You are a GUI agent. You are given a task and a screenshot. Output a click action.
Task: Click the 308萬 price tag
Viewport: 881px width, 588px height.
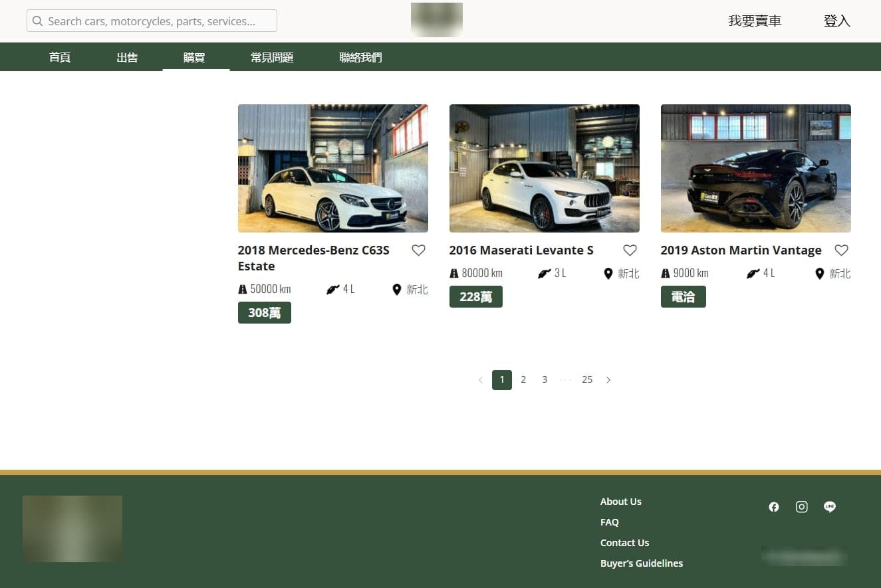[x=265, y=313]
